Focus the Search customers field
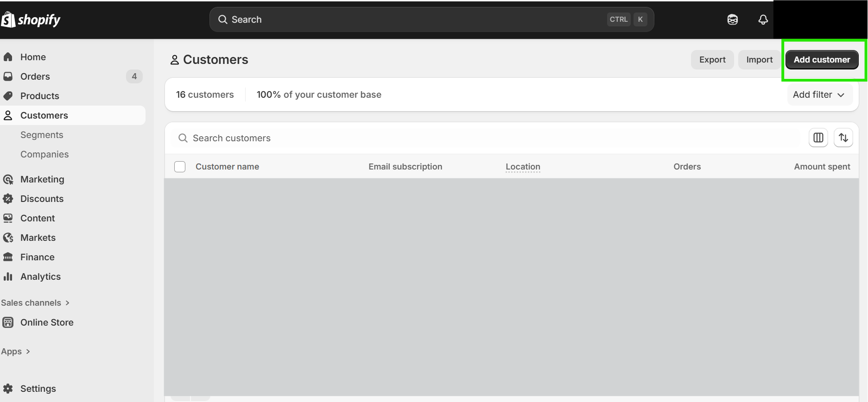This screenshot has width=868, height=402. tap(487, 138)
